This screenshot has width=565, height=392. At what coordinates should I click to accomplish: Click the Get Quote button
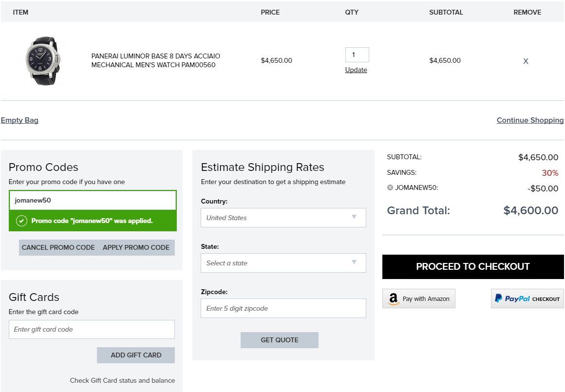pyautogui.click(x=280, y=340)
